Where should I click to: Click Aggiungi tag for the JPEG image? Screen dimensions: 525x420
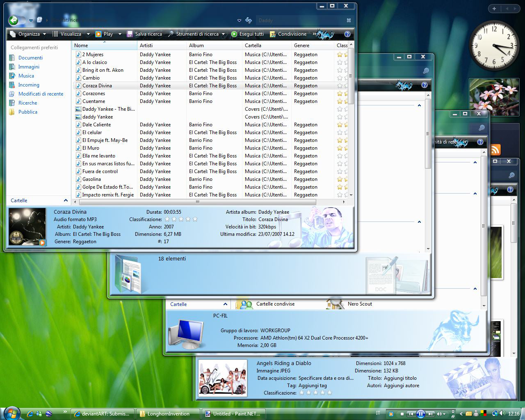pos(313,386)
